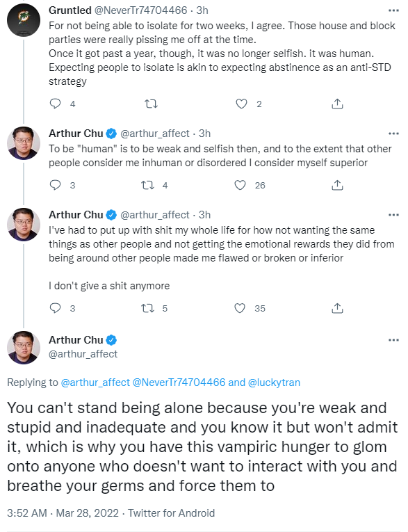Open the @luckytran profile link

(x=274, y=382)
